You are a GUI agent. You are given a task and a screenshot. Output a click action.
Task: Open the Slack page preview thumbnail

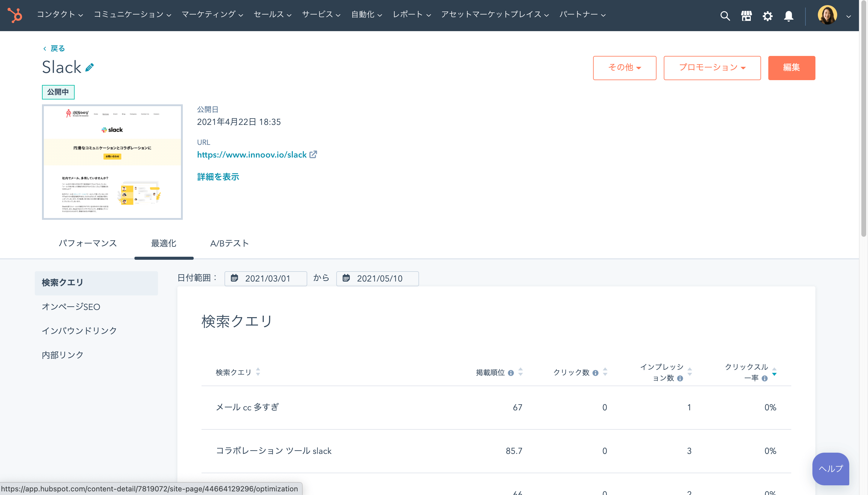[x=112, y=162]
